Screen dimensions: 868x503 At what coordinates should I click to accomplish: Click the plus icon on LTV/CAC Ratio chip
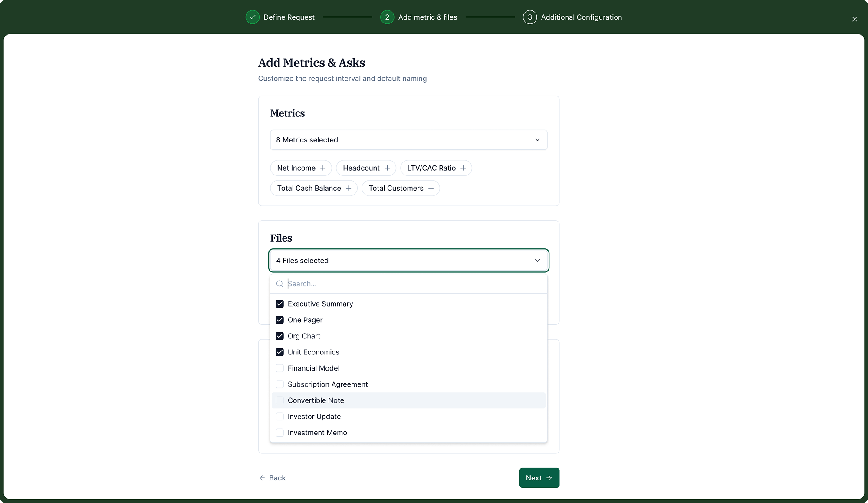point(463,168)
